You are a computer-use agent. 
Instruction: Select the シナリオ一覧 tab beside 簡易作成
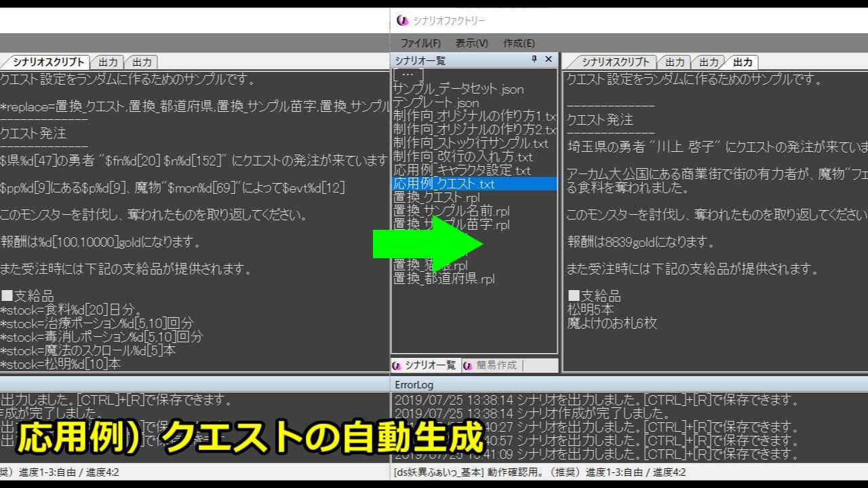tap(426, 365)
